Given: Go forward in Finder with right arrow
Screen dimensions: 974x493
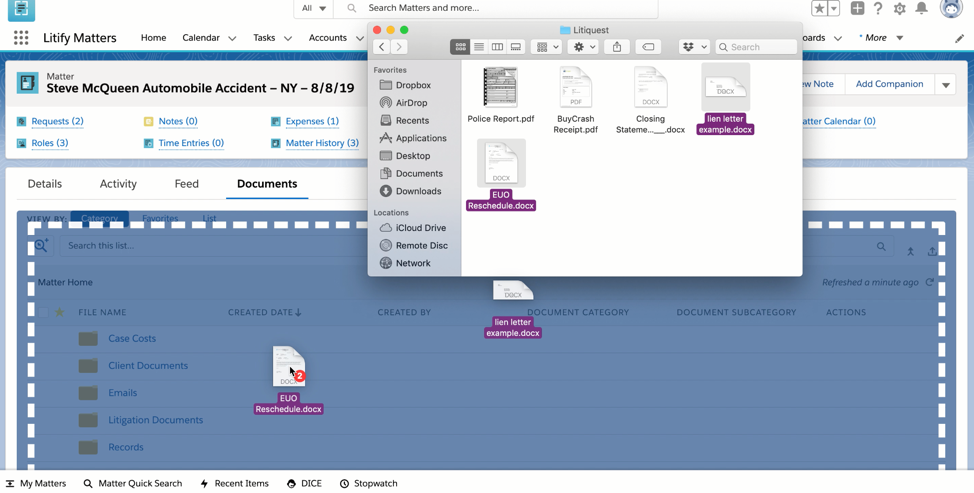Looking at the screenshot, I should pos(399,47).
